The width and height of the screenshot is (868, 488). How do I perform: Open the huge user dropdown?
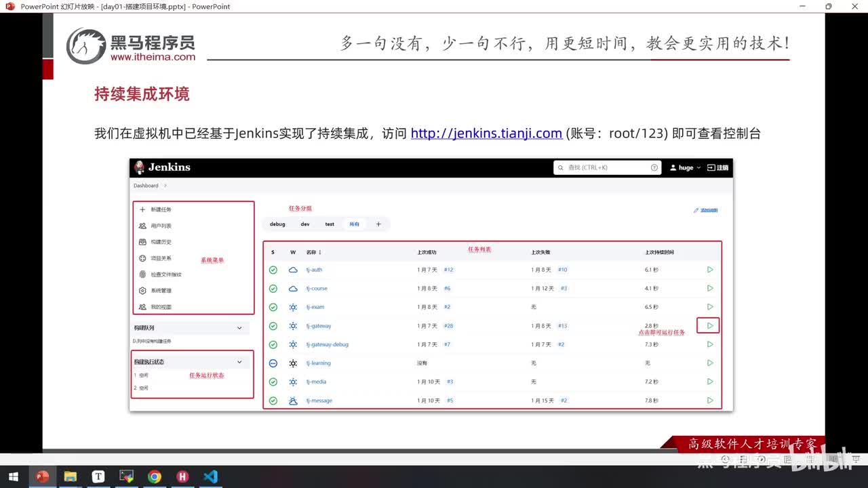click(x=685, y=167)
